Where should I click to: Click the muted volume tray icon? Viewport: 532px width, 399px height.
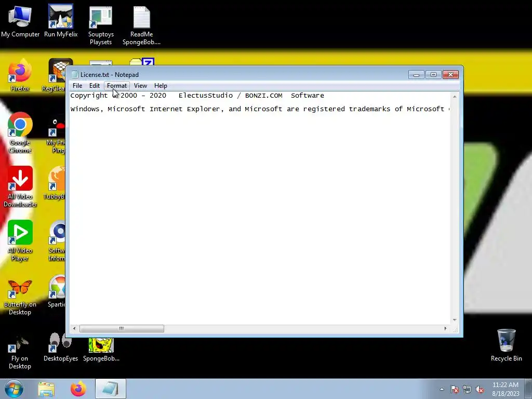click(480, 390)
